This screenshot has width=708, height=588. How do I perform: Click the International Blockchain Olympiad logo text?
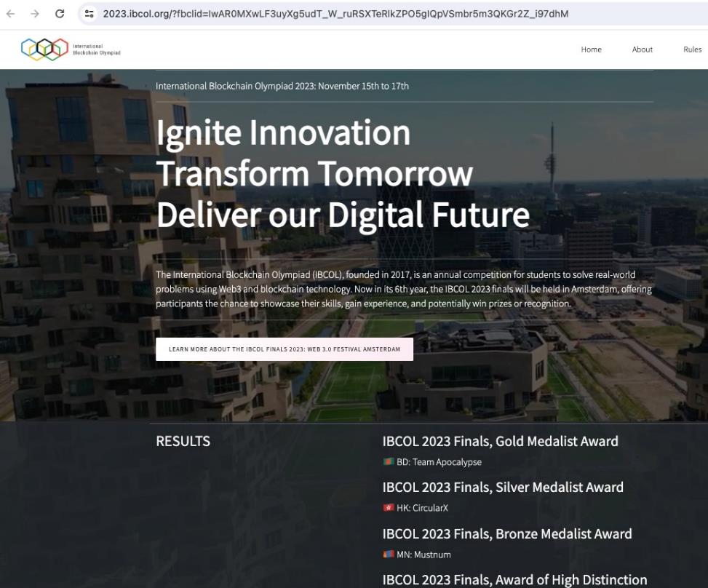coord(97,49)
